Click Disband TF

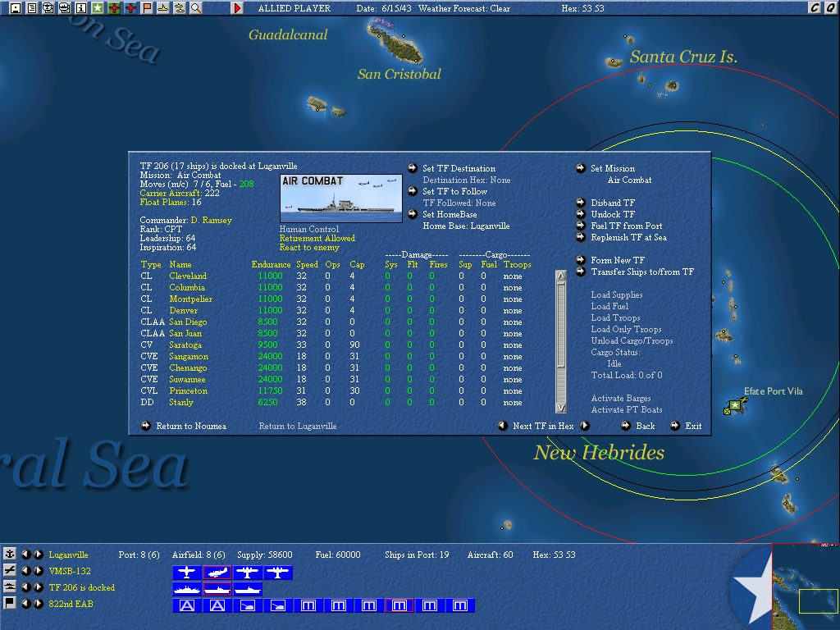tap(613, 203)
